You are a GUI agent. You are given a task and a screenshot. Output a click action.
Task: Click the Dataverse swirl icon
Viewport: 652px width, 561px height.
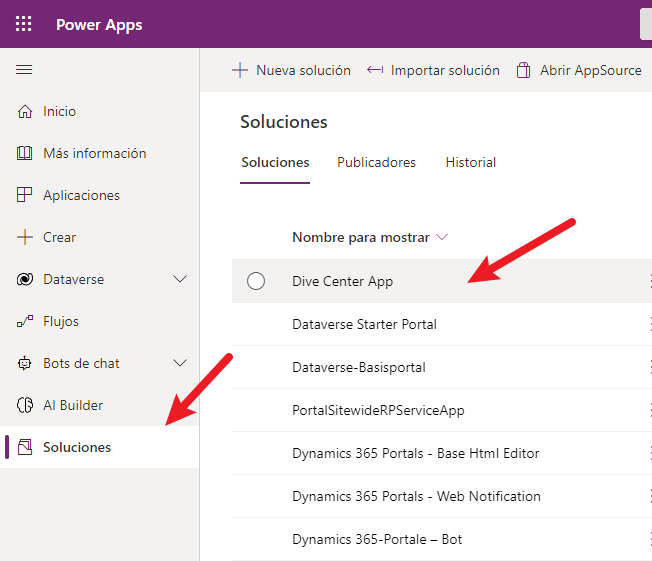[25, 279]
